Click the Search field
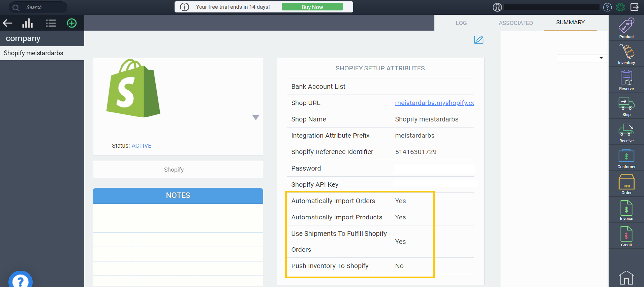 point(38,7)
